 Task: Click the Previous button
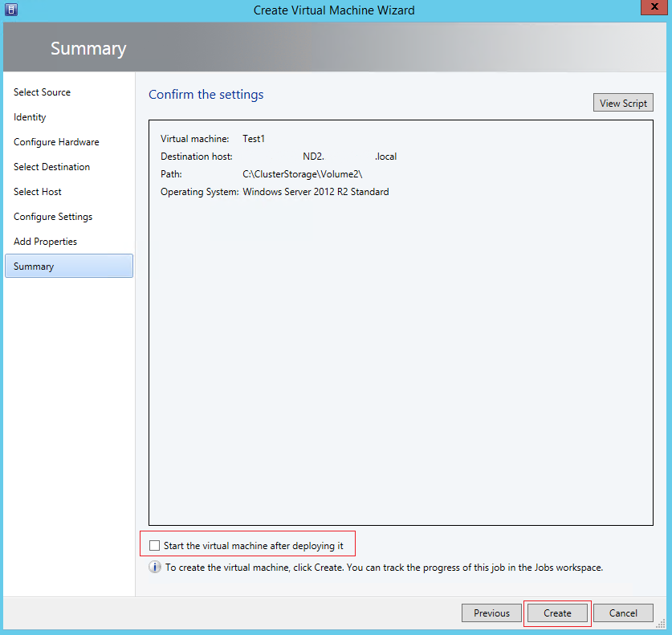click(x=491, y=613)
